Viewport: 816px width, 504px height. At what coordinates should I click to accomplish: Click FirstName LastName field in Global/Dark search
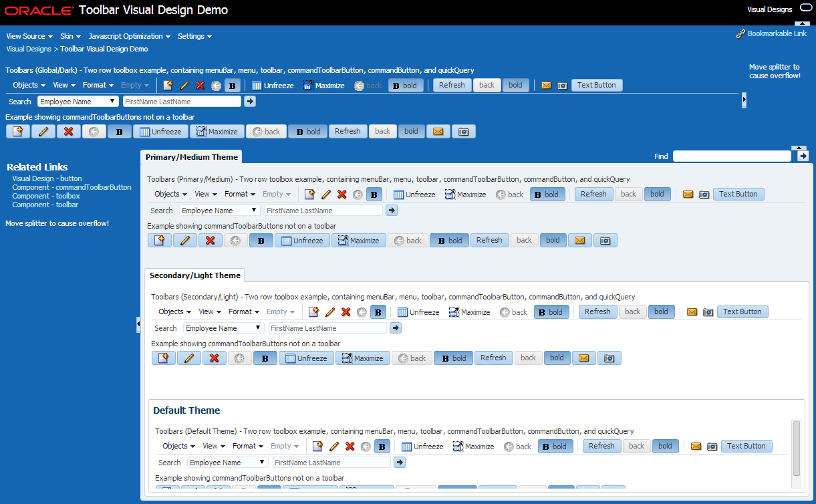click(182, 102)
